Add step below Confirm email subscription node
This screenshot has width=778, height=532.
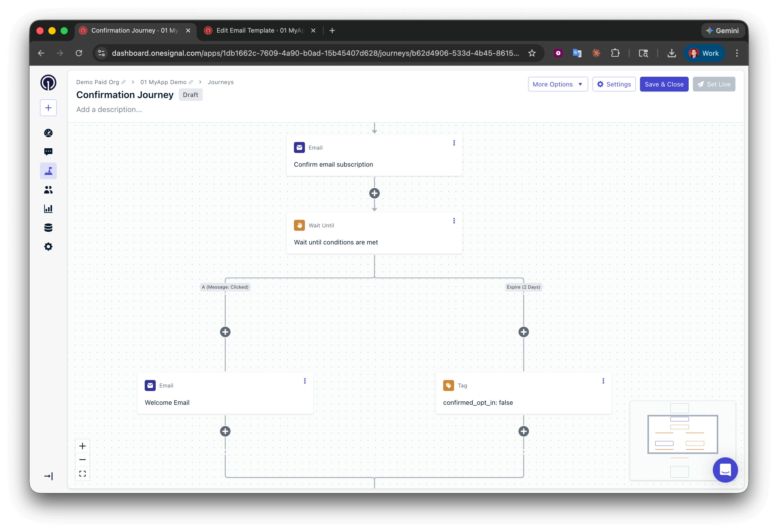pyautogui.click(x=374, y=193)
